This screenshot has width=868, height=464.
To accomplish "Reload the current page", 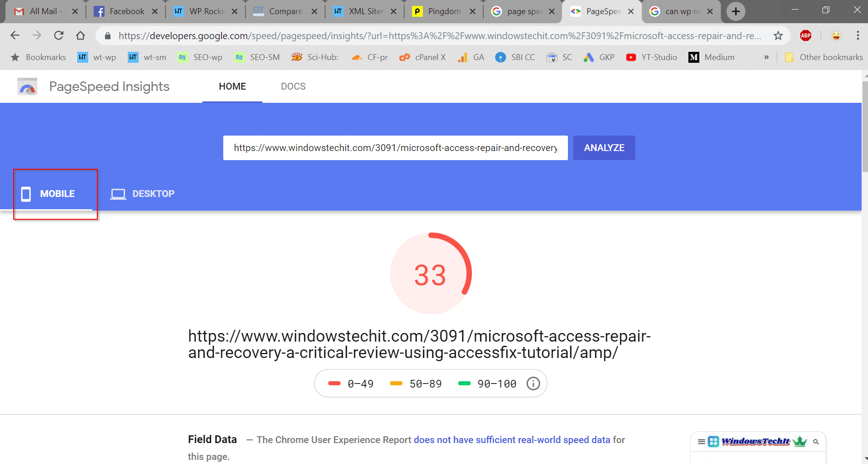I will pyautogui.click(x=59, y=35).
